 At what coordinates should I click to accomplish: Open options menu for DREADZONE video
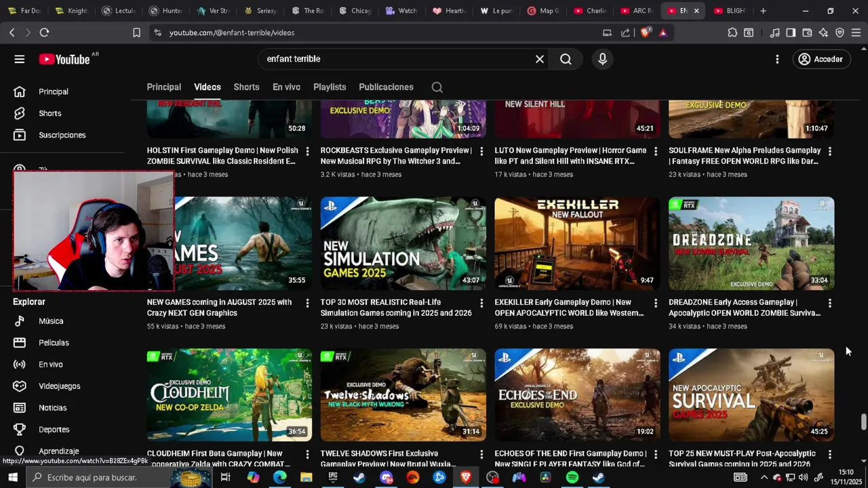[830, 303]
